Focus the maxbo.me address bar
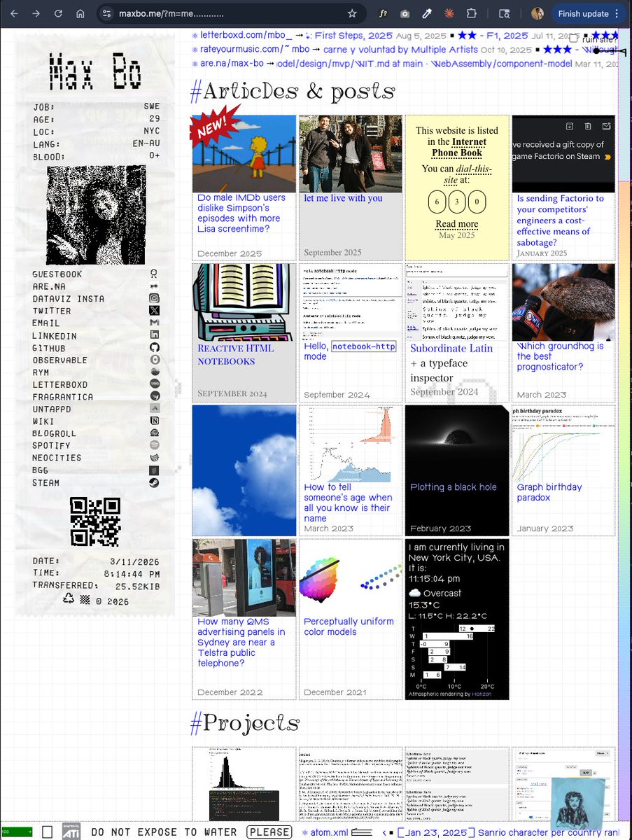Image resolution: width=632 pixels, height=840 pixels. pyautogui.click(x=231, y=13)
